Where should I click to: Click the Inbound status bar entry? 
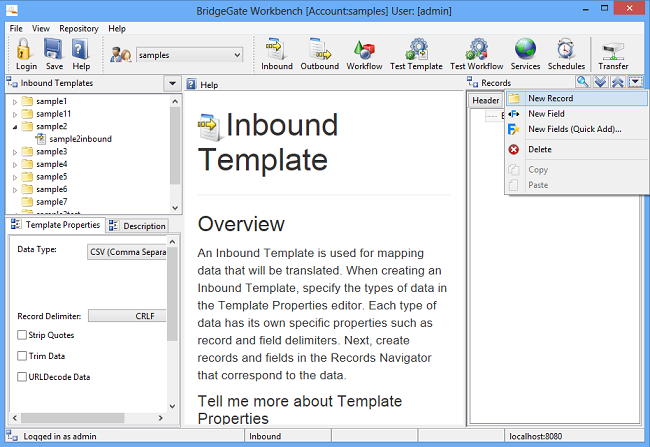pyautogui.click(x=265, y=436)
